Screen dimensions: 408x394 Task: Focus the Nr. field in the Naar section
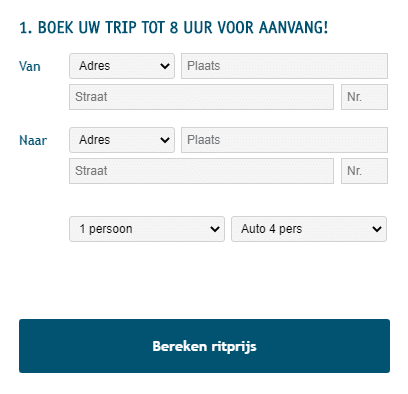tap(364, 171)
